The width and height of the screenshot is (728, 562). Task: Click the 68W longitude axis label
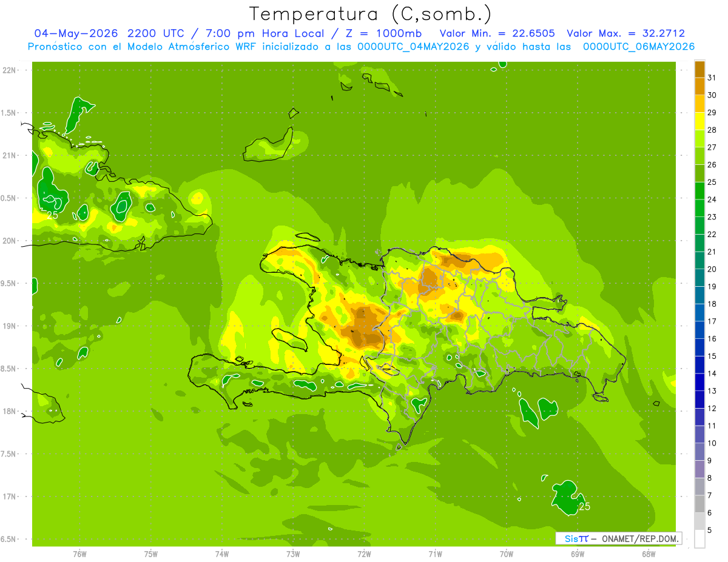649,554
